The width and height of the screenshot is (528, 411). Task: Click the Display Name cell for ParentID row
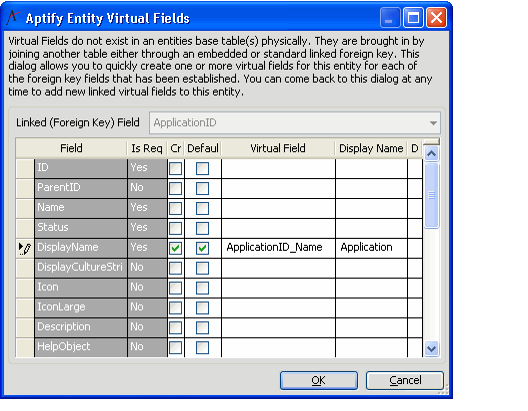point(371,189)
